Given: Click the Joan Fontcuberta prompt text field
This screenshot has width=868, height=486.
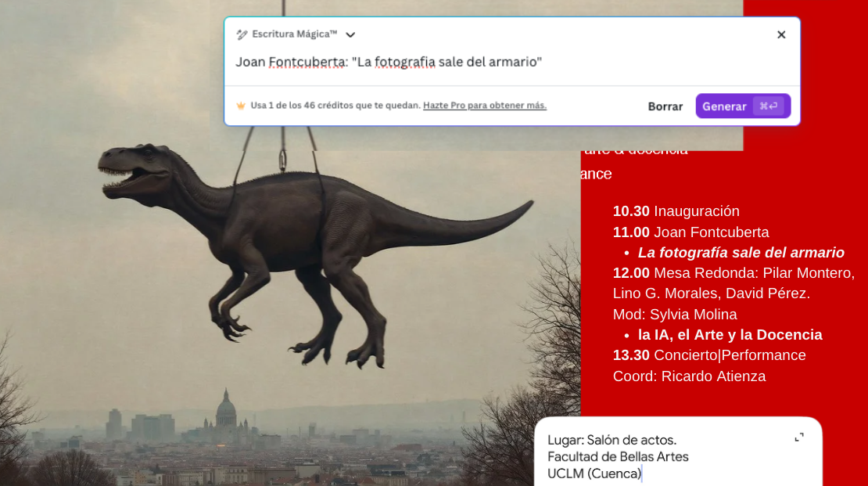Looking at the screenshot, I should tap(389, 62).
